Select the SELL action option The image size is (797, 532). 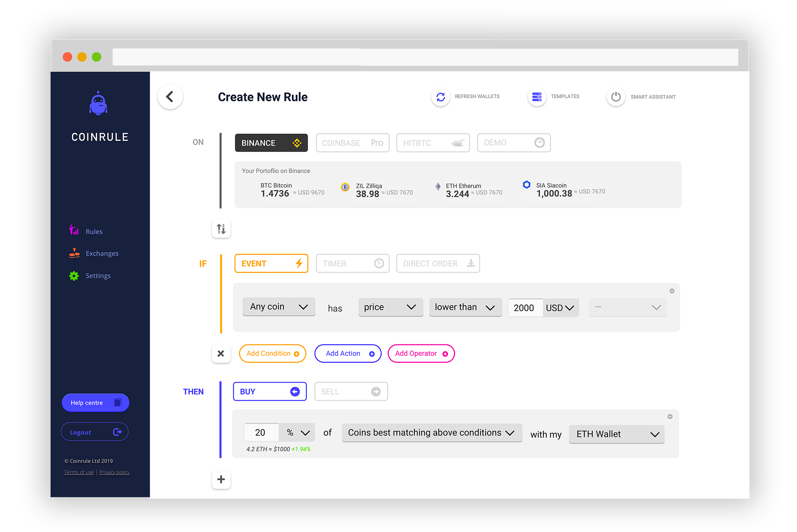[351, 392]
